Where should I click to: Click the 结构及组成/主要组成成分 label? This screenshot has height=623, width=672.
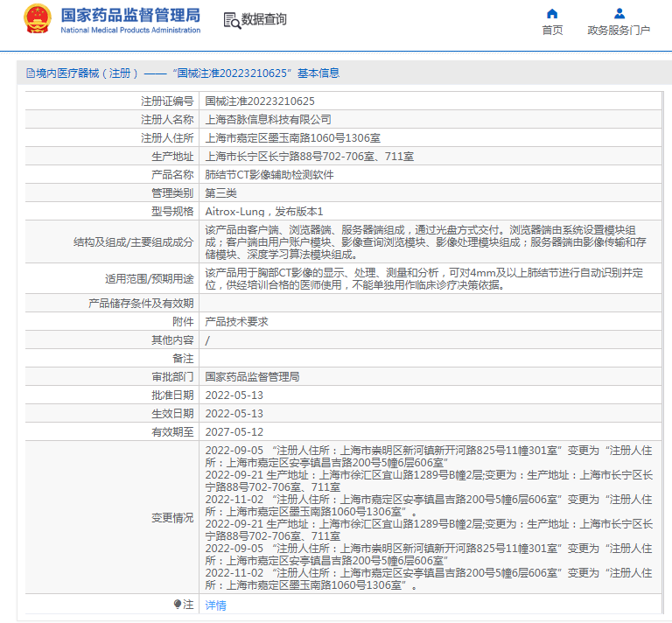133,242
